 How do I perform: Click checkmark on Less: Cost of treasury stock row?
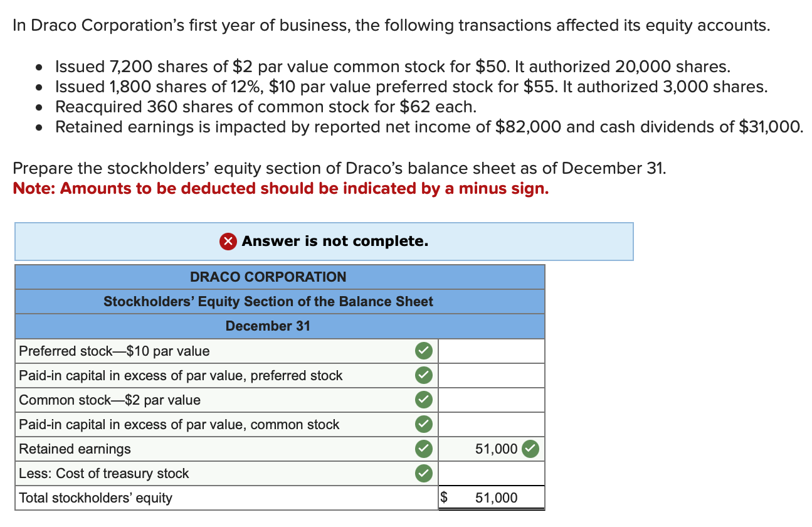point(423,473)
